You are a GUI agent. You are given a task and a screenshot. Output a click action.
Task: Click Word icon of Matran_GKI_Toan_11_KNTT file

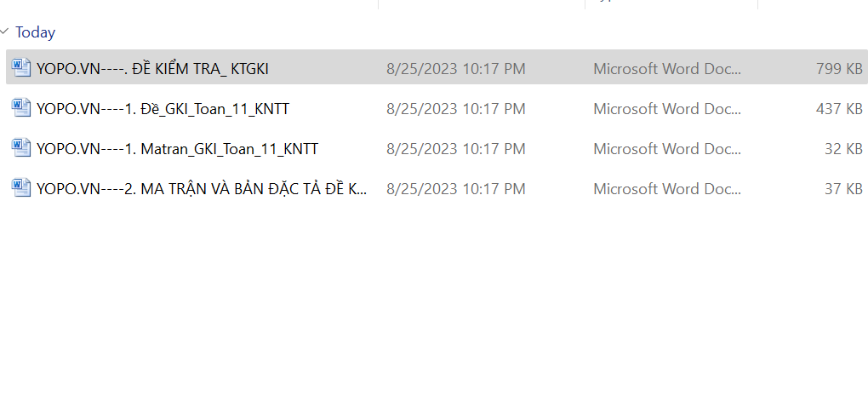tap(21, 148)
